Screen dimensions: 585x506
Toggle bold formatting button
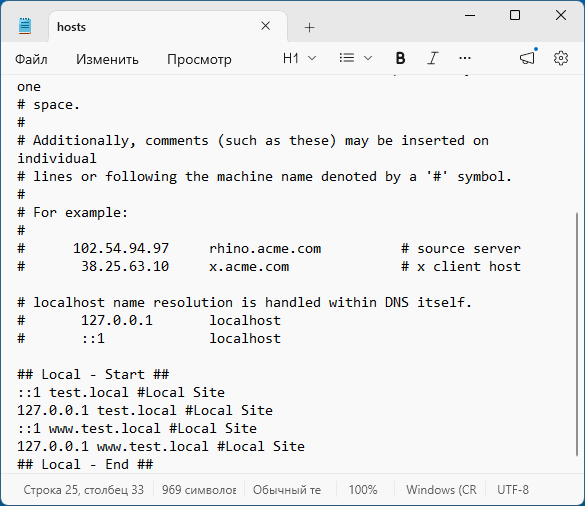coord(400,58)
